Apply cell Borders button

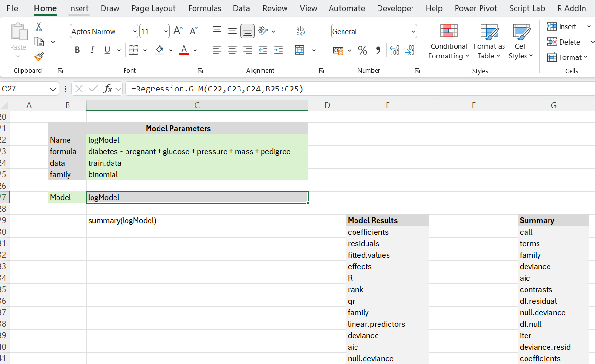134,50
